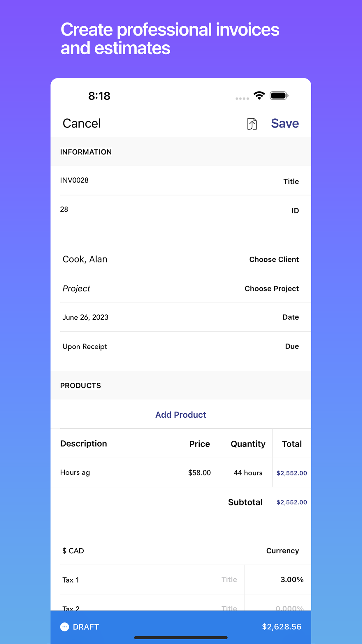Viewport: 362px width, 644px height.
Task: Tap the $2,628.56 total in footer
Action: click(282, 627)
